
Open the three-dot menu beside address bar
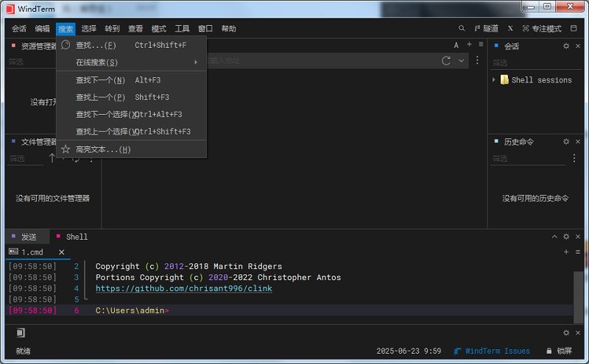click(477, 61)
